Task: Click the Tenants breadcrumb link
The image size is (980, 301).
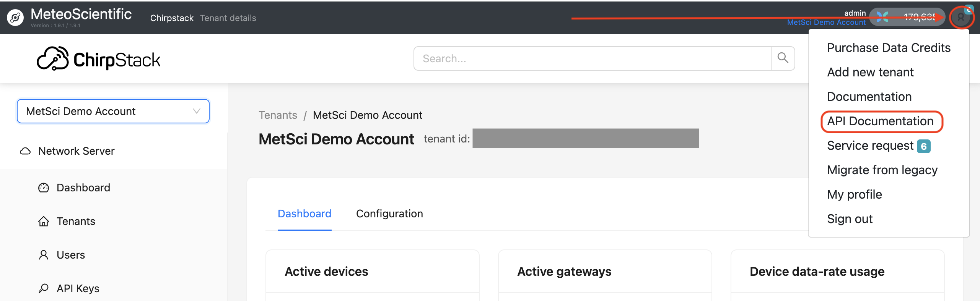Action: [x=278, y=115]
